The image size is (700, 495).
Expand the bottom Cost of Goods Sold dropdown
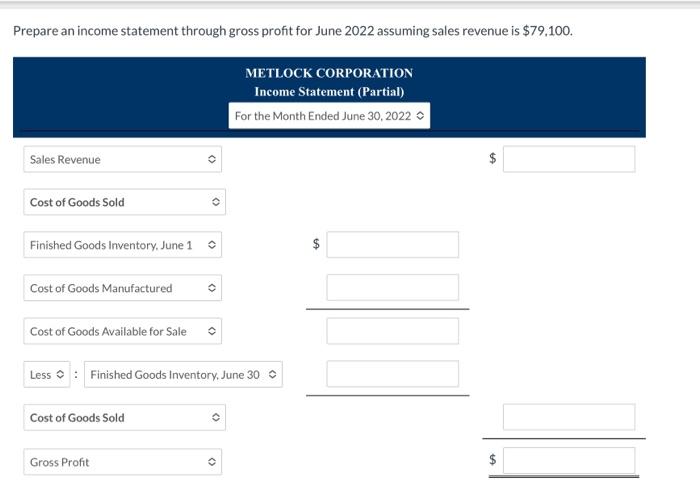(124, 418)
